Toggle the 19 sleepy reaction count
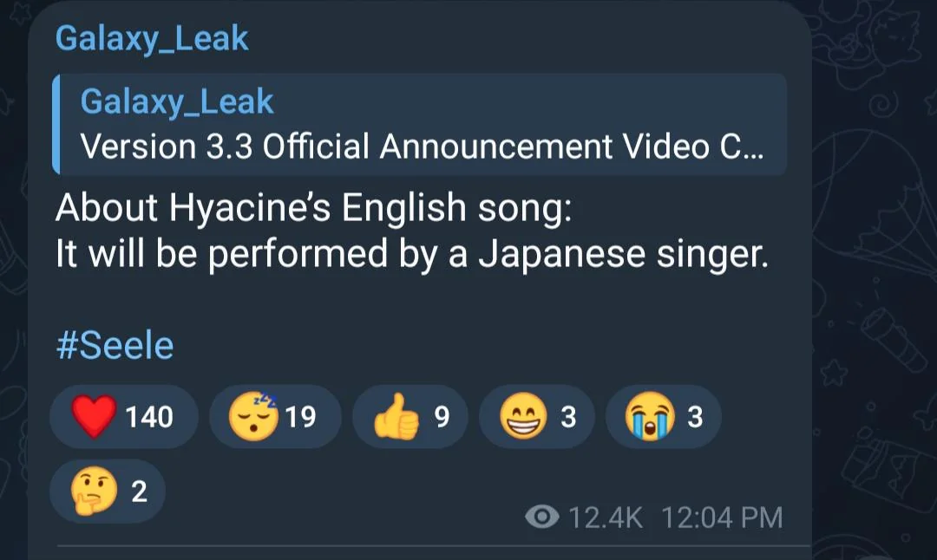Viewport: 937px width, 560px height. coord(300,416)
